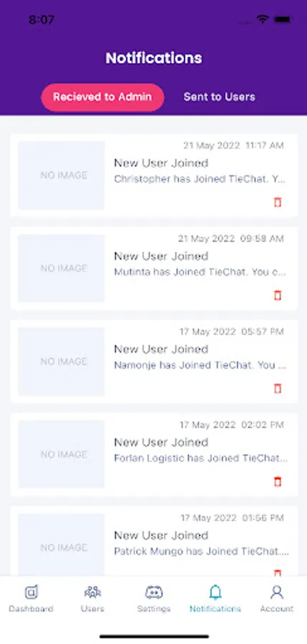The width and height of the screenshot is (307, 644).
Task: Delete the Mutinta joined notification
Action: [278, 296]
